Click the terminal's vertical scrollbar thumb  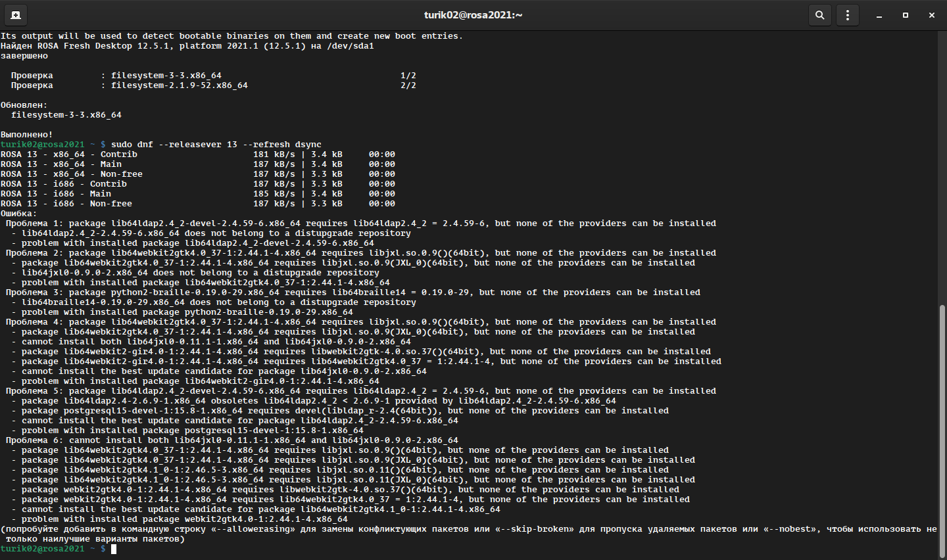tap(942, 431)
